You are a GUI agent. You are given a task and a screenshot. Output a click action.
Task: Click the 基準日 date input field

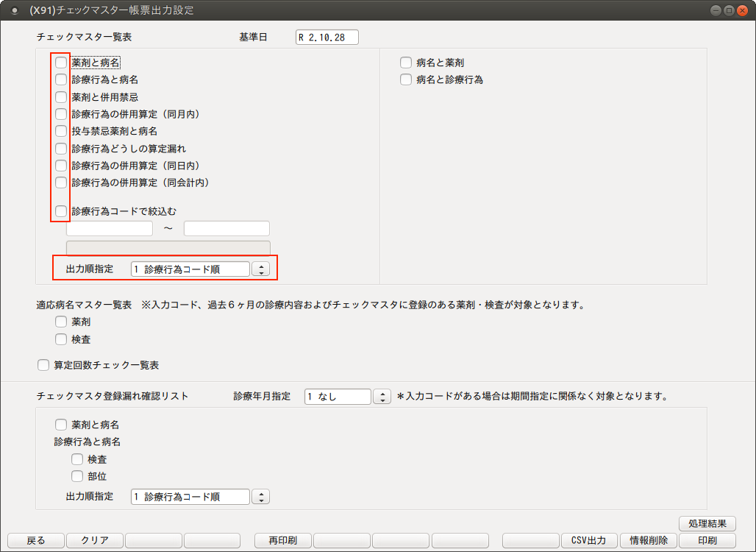click(327, 38)
